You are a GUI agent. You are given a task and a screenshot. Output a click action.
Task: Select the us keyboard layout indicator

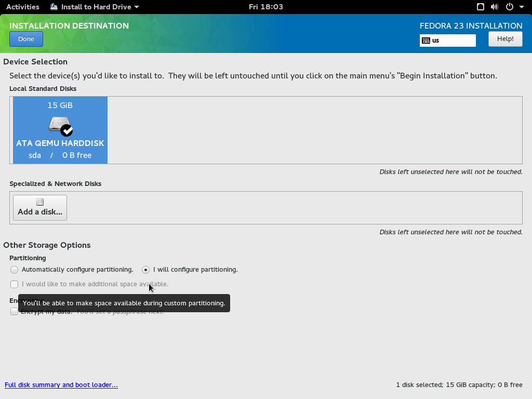click(x=447, y=41)
